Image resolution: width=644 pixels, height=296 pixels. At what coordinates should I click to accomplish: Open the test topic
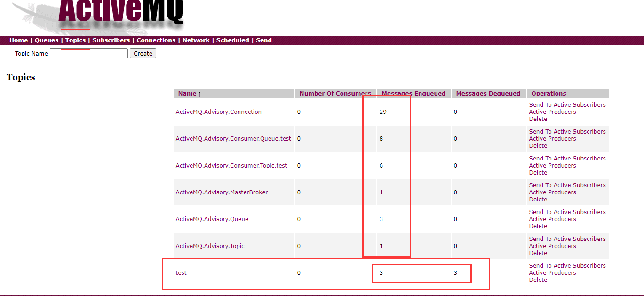coord(181,273)
